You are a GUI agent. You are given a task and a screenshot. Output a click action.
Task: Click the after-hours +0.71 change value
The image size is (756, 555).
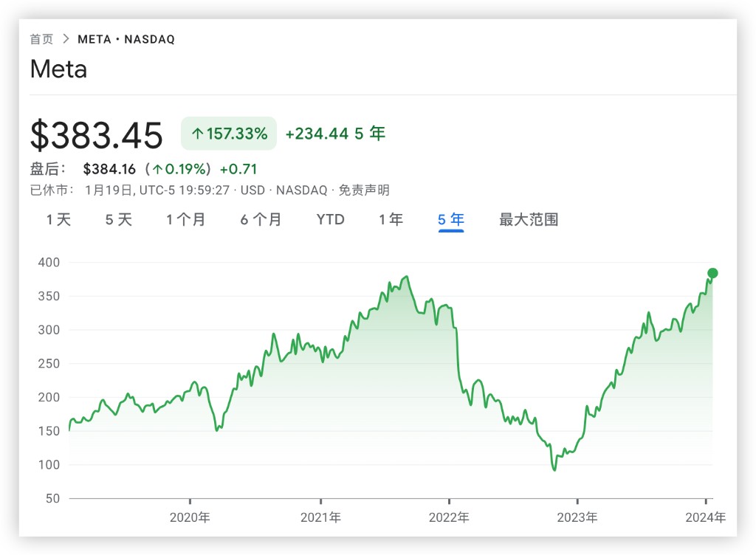(238, 169)
